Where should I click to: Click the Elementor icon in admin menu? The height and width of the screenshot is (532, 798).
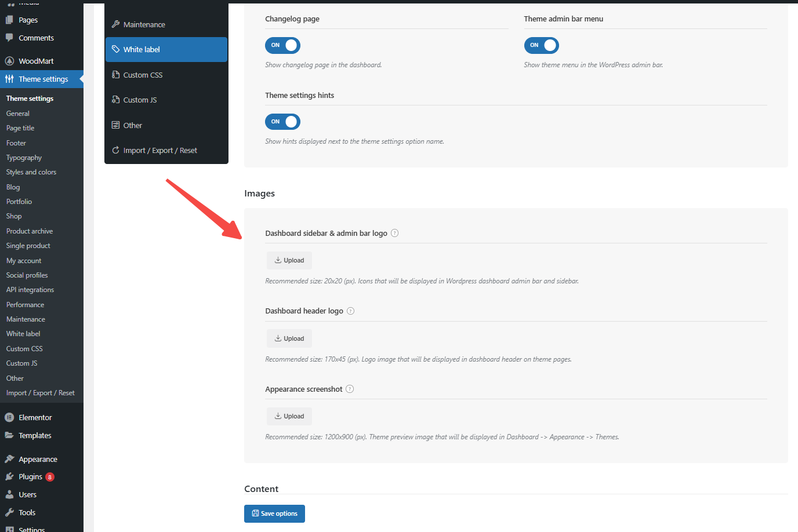[9, 417]
